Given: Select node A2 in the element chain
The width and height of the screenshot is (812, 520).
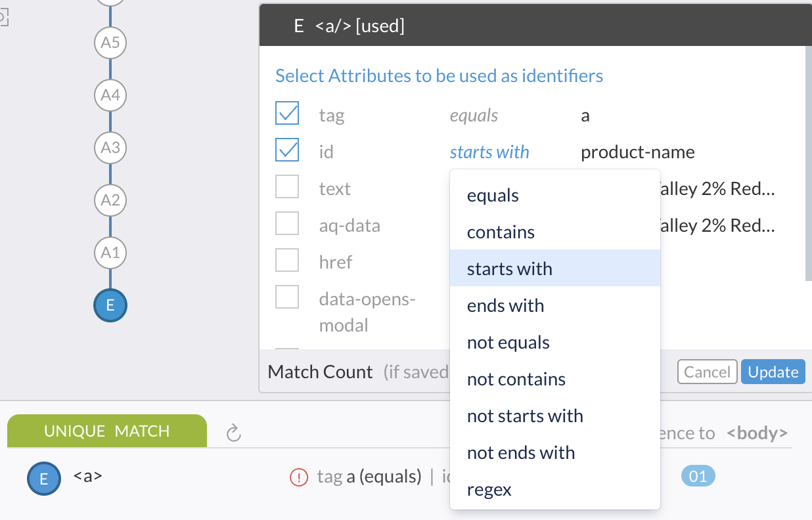Looking at the screenshot, I should point(110,200).
